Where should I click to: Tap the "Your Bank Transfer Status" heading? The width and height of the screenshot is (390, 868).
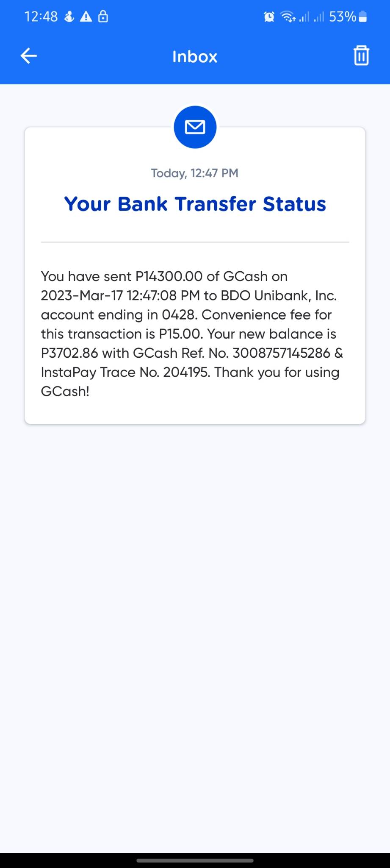pyautogui.click(x=195, y=204)
